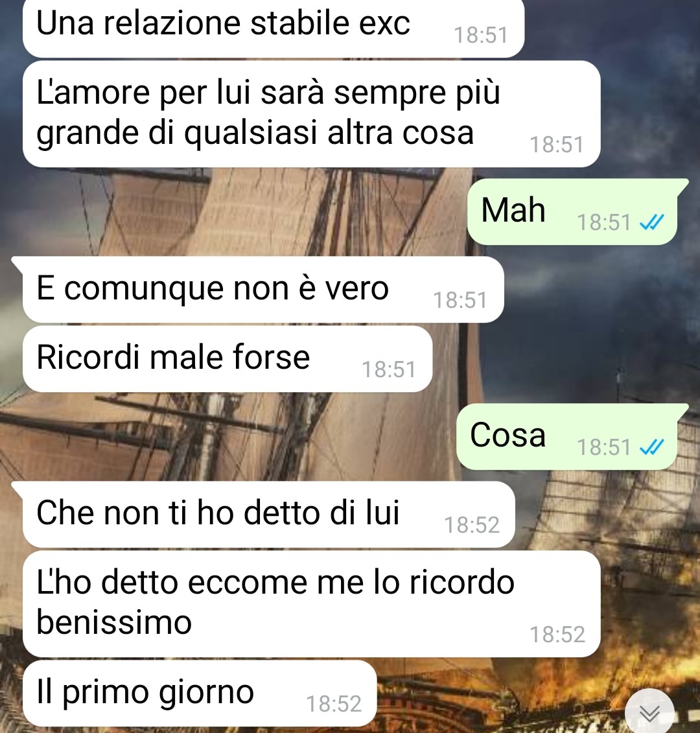This screenshot has width=700, height=733.
Task: Tap the "L'amore per lui sarà sempre" message
Action: 311,114
